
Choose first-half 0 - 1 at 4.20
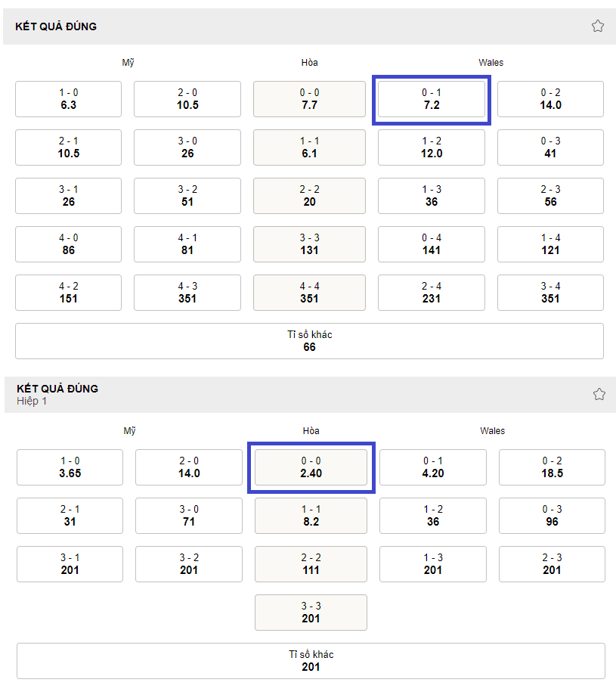[x=433, y=467]
